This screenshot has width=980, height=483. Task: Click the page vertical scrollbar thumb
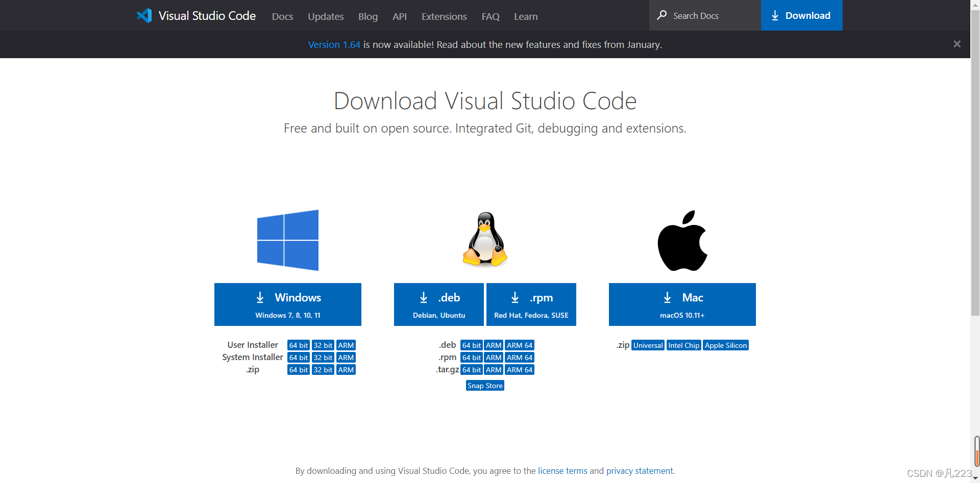(x=975, y=163)
